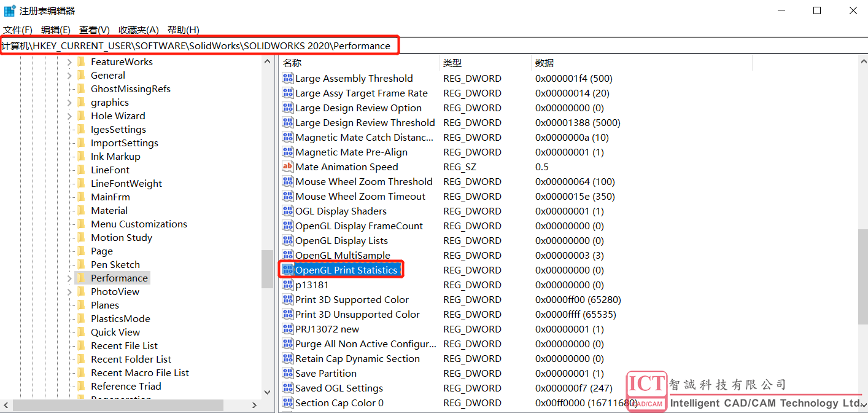The height and width of the screenshot is (413, 868).
Task: Select the Ink Markup folder icon
Action: pos(81,156)
